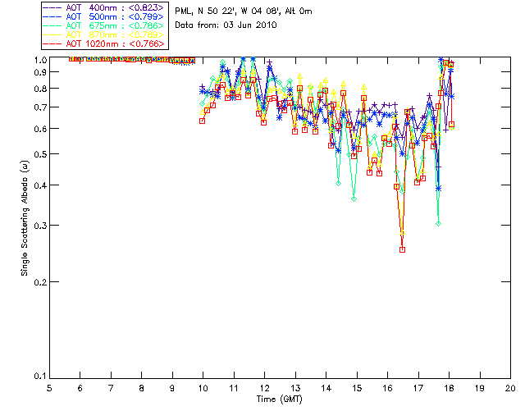Click the 'Single Scattering Albedo' y-axis label
Viewport: 525px width, 420px height.
(25, 217)
